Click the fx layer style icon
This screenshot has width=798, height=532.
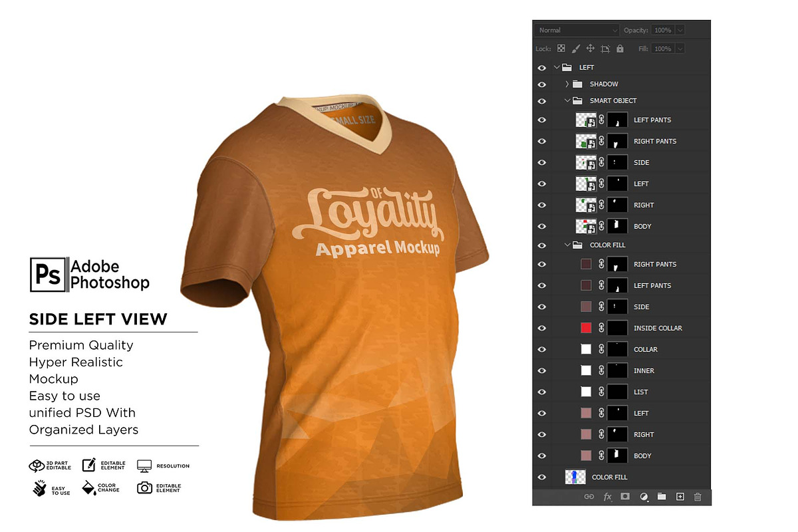pyautogui.click(x=607, y=497)
